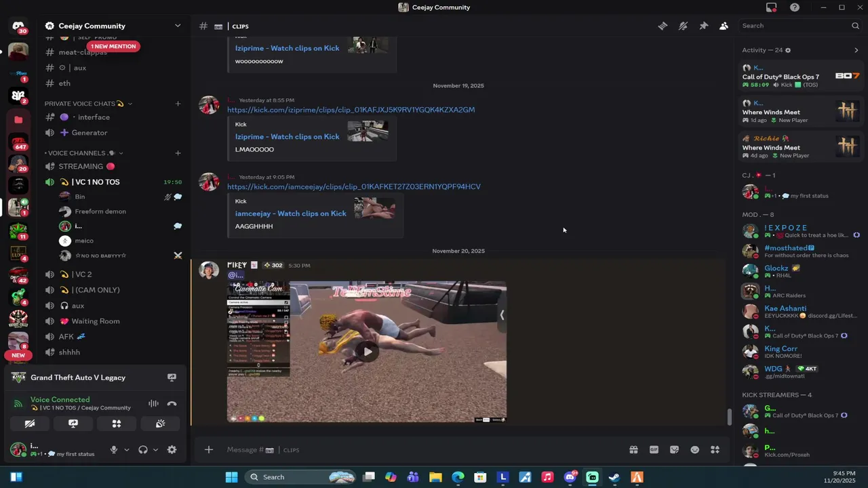Focus the Discord Search field
The height and width of the screenshot is (488, 868).
coord(800,26)
